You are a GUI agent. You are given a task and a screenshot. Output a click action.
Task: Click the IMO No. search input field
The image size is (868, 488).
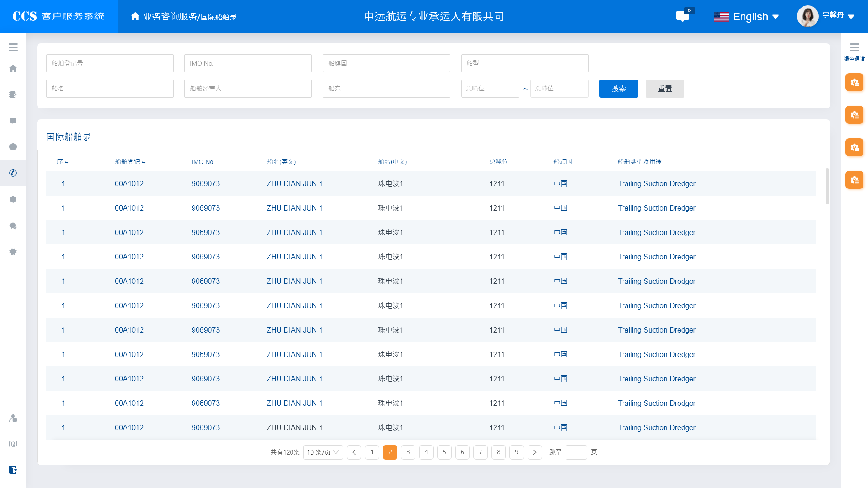[x=248, y=63]
